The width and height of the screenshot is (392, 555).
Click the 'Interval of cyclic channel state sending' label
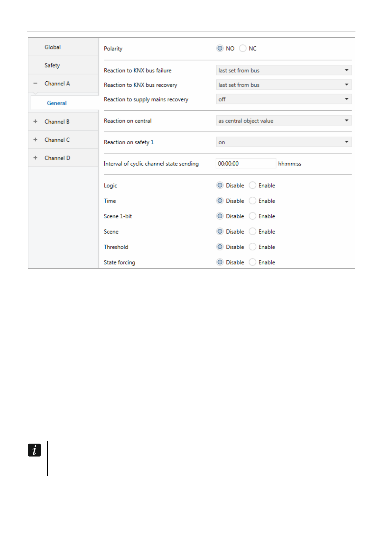[151, 164]
